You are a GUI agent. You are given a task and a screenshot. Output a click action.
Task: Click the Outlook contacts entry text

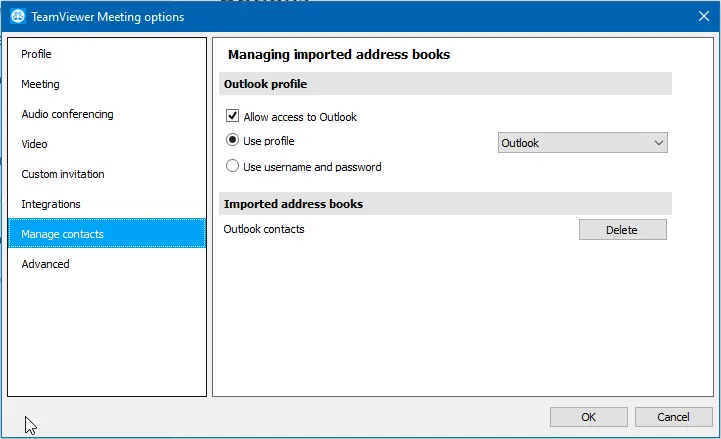pos(264,229)
